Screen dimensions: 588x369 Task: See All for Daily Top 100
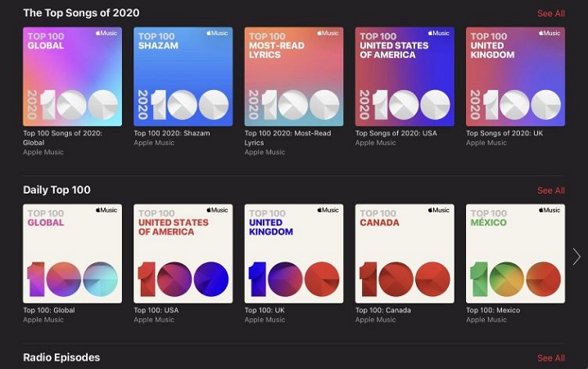click(551, 191)
